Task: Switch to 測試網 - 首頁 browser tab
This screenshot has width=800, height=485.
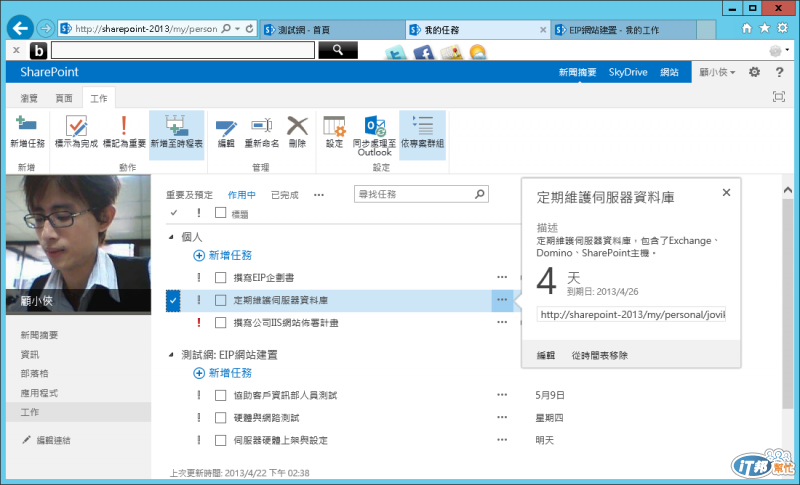Action: [x=333, y=30]
